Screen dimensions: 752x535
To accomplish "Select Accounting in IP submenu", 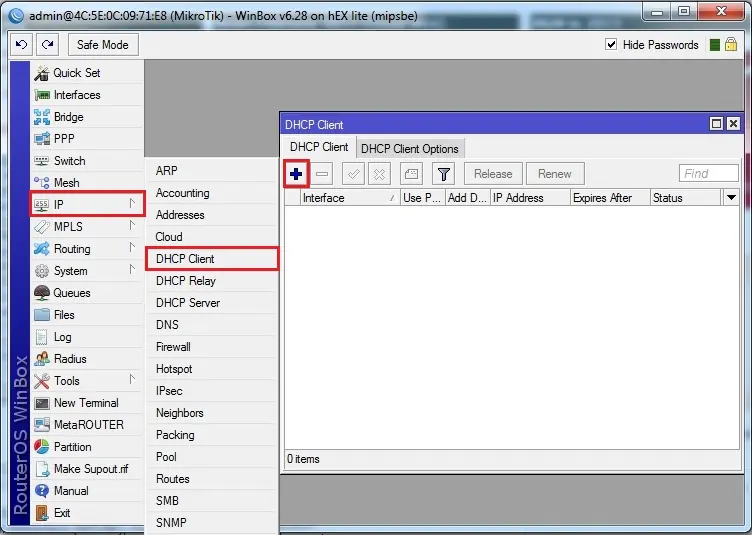I will (x=212, y=193).
